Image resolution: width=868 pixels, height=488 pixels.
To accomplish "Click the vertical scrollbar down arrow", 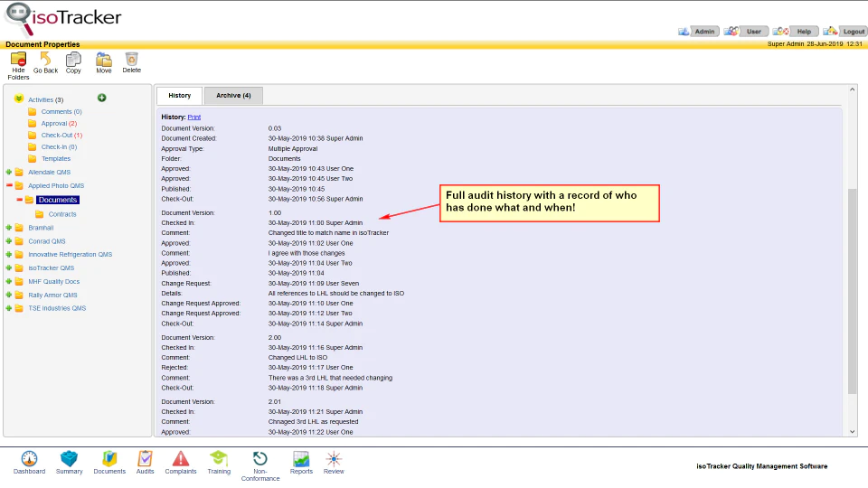I will coord(853,432).
